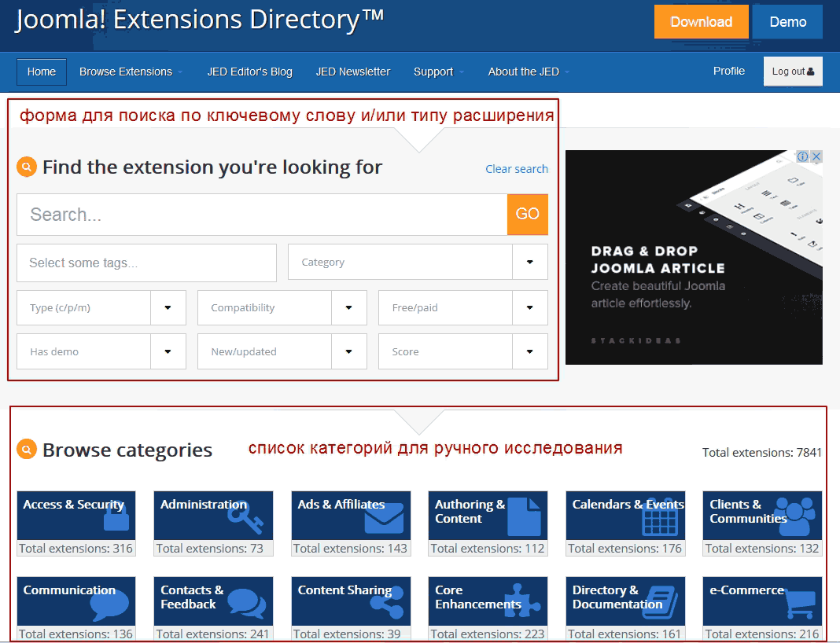Click the key icon on Administration tile
840x643 pixels.
click(245, 518)
